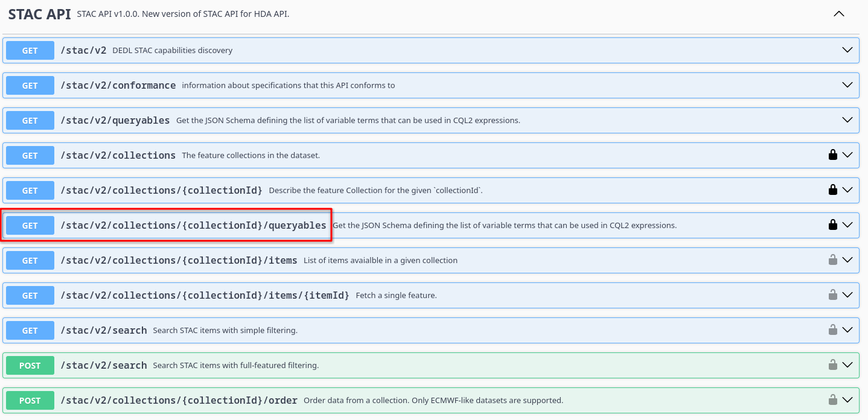The image size is (868, 420).
Task: Click the padlock icon on GET /stac/v2/search
Action: point(832,330)
